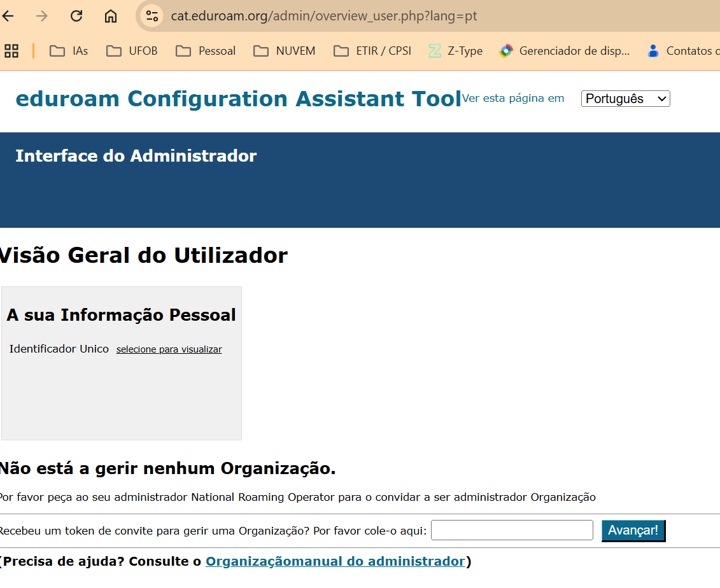Click the browser forward arrow

coord(42,16)
